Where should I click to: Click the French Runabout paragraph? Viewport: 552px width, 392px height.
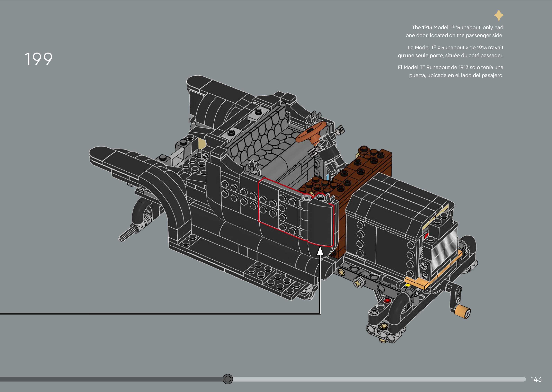click(451, 51)
